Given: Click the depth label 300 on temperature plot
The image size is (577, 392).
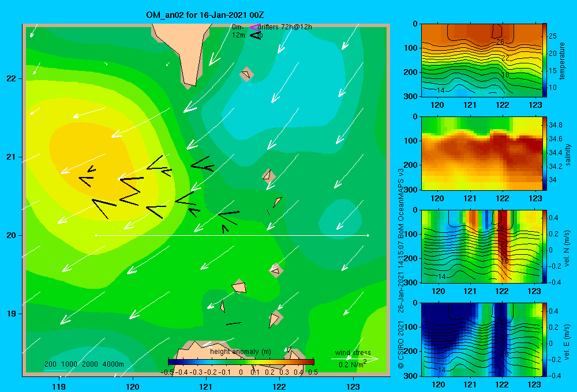Looking at the screenshot, I should pos(411,96).
